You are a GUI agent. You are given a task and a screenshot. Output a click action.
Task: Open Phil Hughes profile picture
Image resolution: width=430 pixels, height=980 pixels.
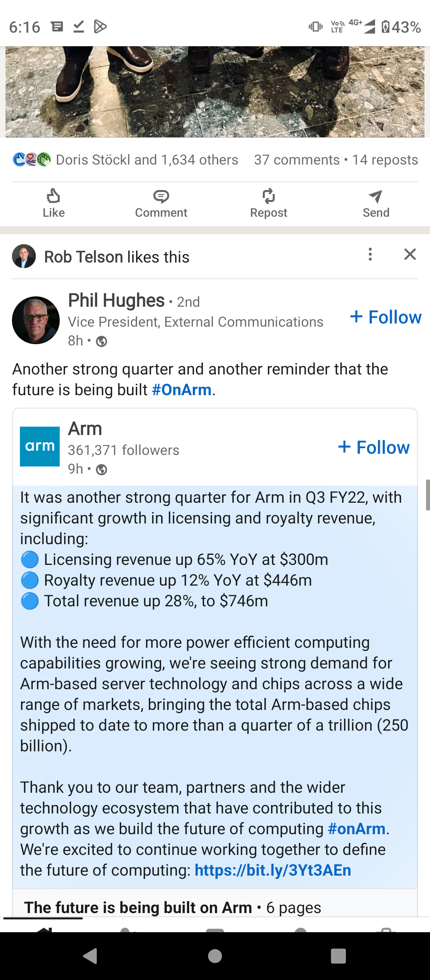(x=36, y=320)
